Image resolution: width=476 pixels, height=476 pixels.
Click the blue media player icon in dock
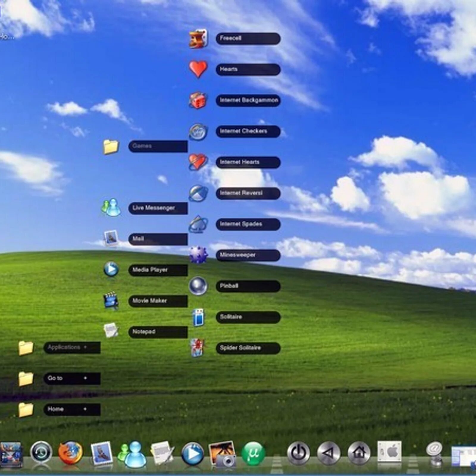192,454
